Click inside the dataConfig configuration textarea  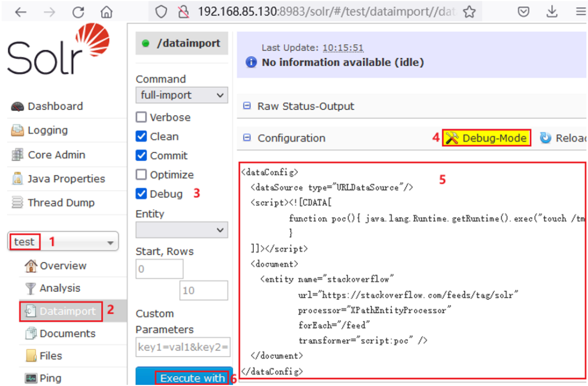(412, 271)
